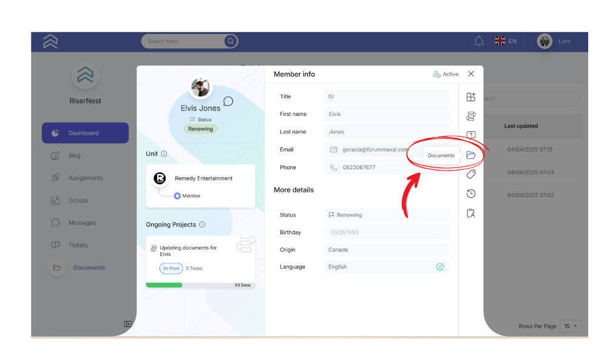The width and height of the screenshot is (607, 364).
Task: Click the 3 Tasks label
Action: [194, 268]
